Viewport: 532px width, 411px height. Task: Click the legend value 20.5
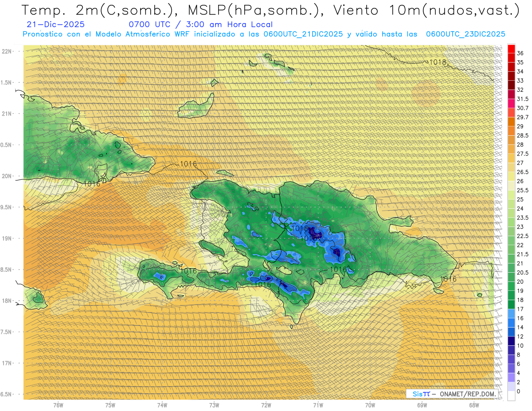click(522, 273)
